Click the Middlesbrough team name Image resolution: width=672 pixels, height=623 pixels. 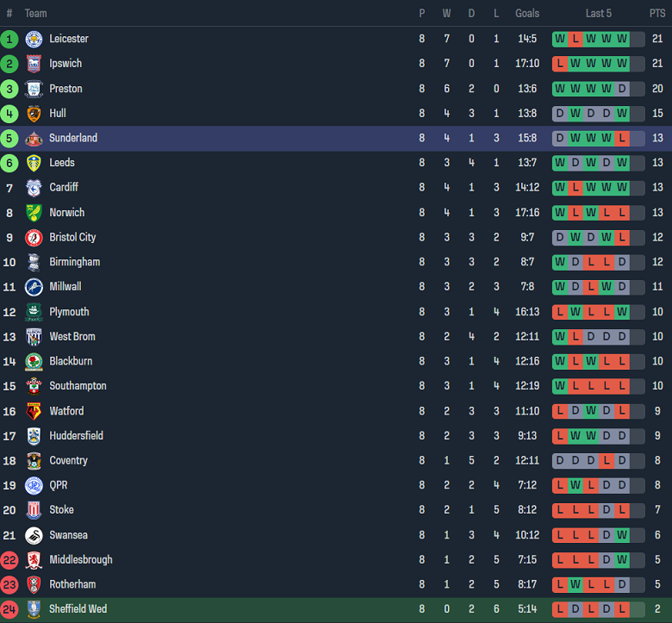tap(81, 559)
